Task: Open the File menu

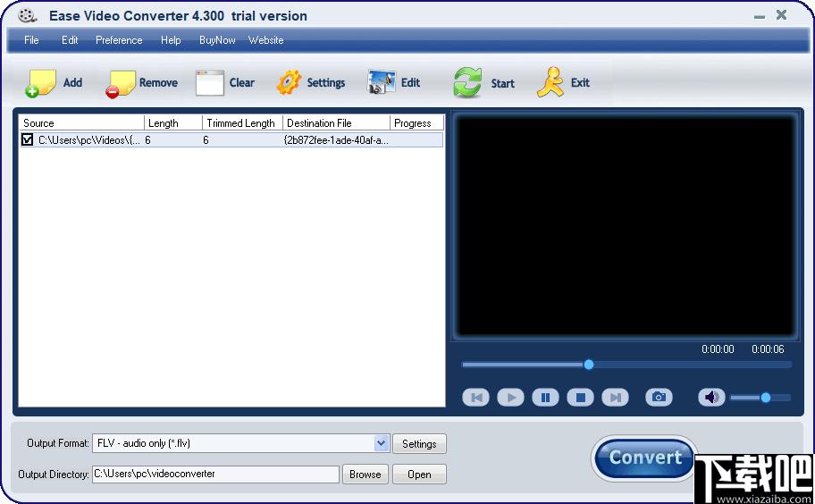Action: pyautogui.click(x=31, y=40)
